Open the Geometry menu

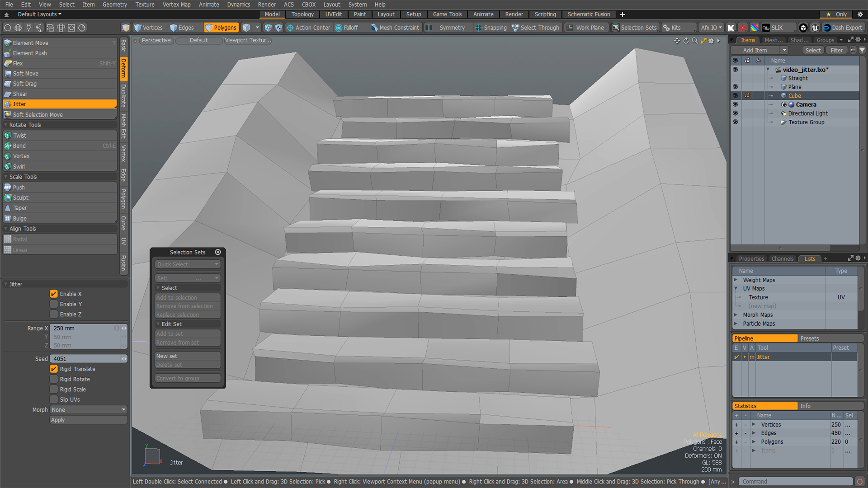[114, 5]
